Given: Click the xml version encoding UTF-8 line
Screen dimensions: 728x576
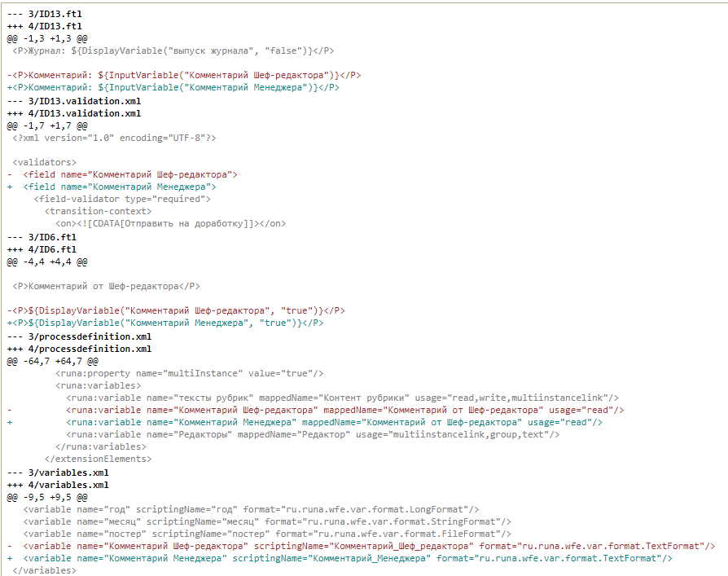Looking at the screenshot, I should pos(114,138).
